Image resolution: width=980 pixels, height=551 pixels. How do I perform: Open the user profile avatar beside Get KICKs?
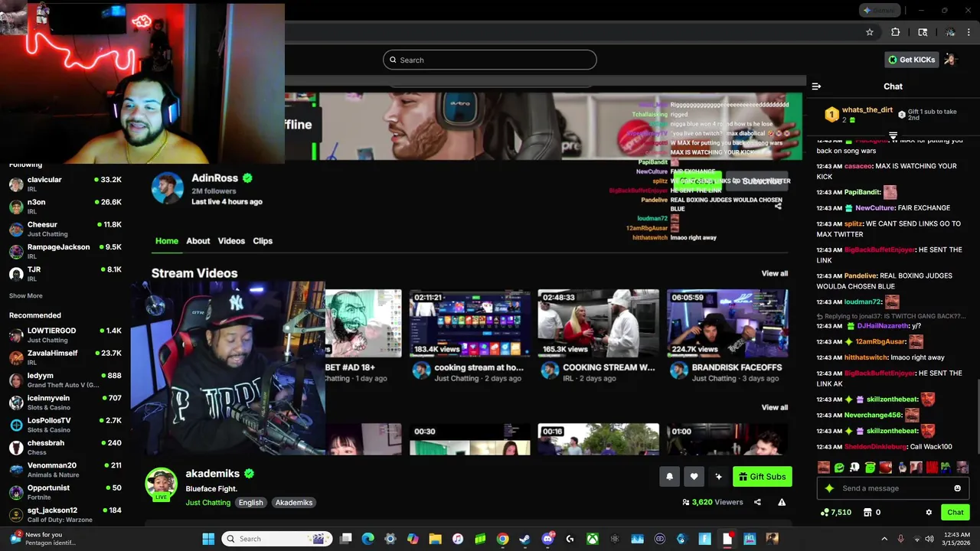pos(950,60)
